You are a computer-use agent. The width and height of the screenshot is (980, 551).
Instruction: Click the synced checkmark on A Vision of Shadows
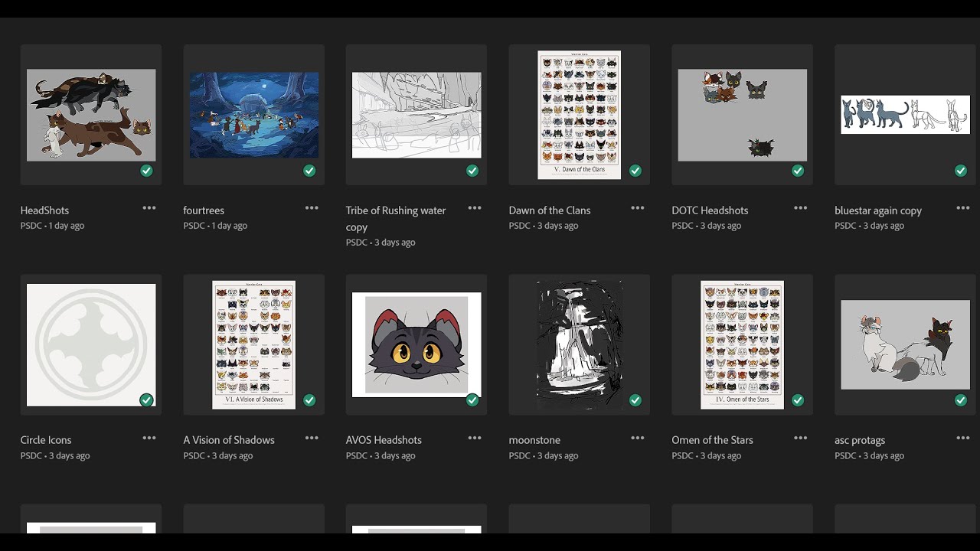coord(309,400)
